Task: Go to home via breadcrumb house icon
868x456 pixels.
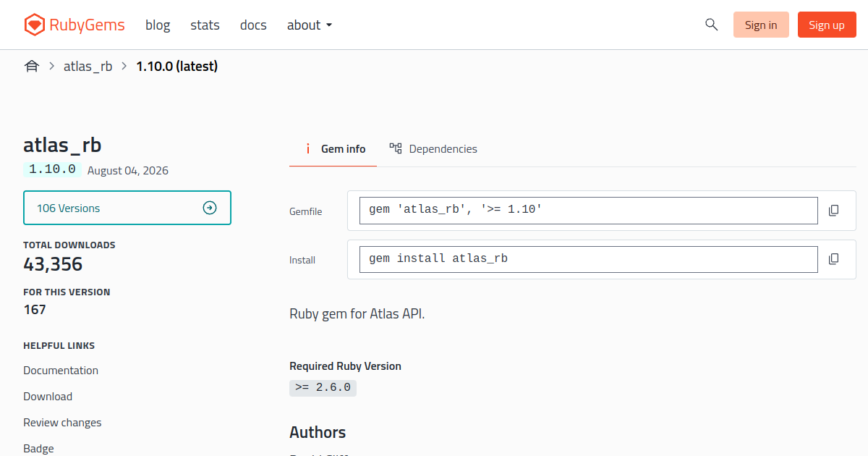Action: tap(32, 67)
